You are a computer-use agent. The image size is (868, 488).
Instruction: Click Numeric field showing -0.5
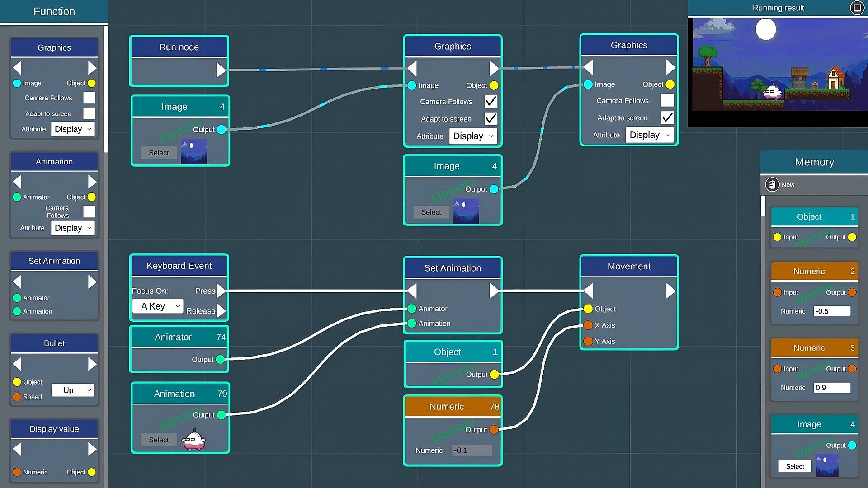[831, 311]
